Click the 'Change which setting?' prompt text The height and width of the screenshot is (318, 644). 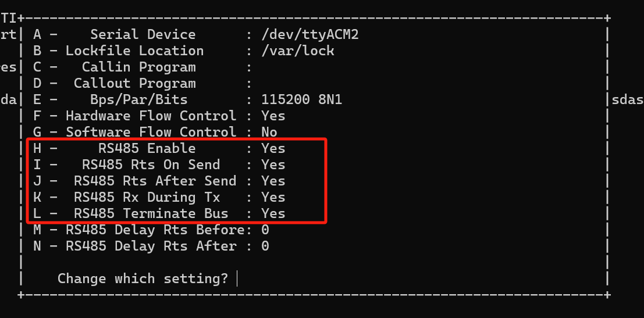tap(143, 278)
